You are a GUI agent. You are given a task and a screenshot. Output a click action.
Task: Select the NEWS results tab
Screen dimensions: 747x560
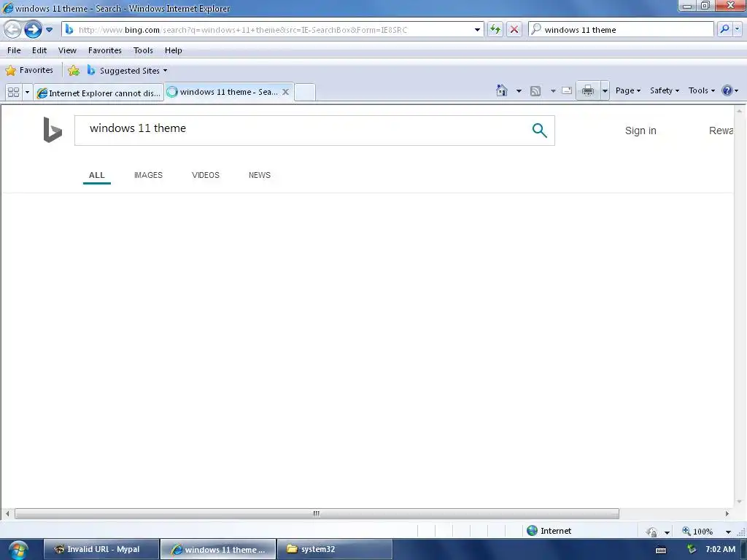tap(259, 175)
